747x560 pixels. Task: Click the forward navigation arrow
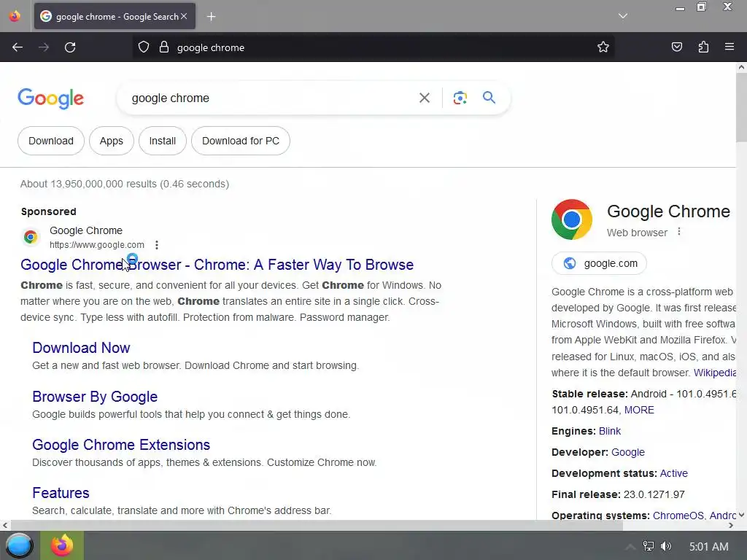tap(44, 47)
